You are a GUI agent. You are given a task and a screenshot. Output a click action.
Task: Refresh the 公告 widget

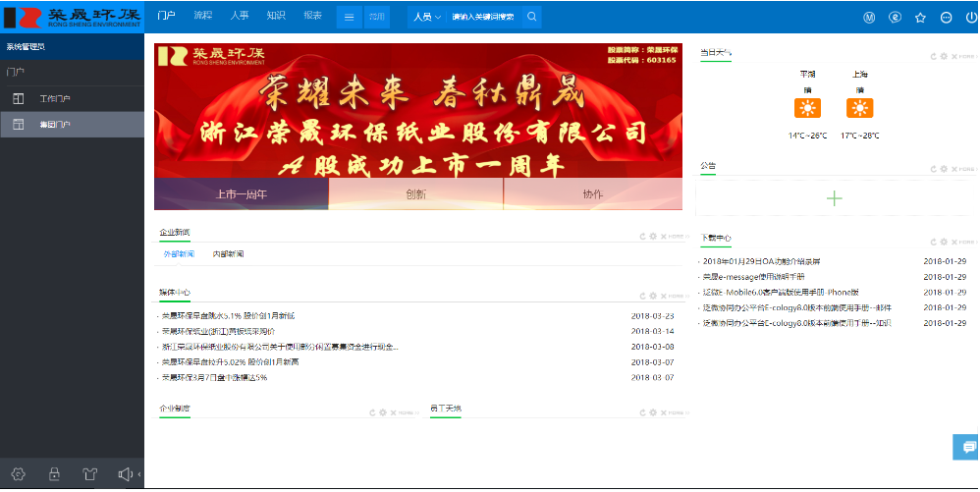point(933,169)
